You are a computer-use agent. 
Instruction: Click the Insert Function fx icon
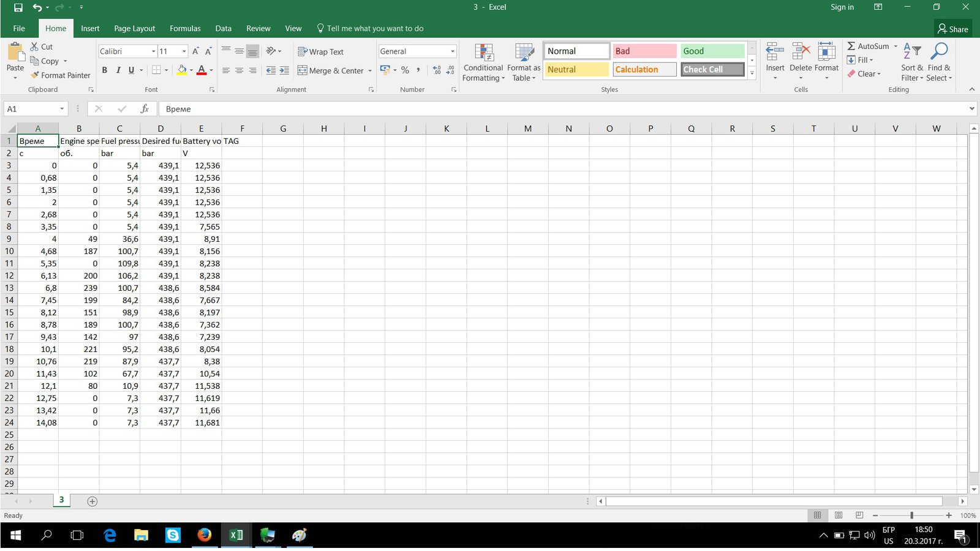145,109
